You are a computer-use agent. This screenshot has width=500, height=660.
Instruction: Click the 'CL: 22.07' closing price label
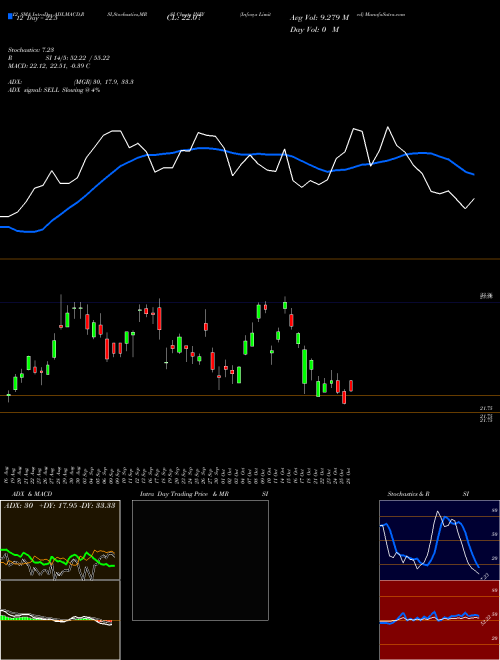[186, 18]
